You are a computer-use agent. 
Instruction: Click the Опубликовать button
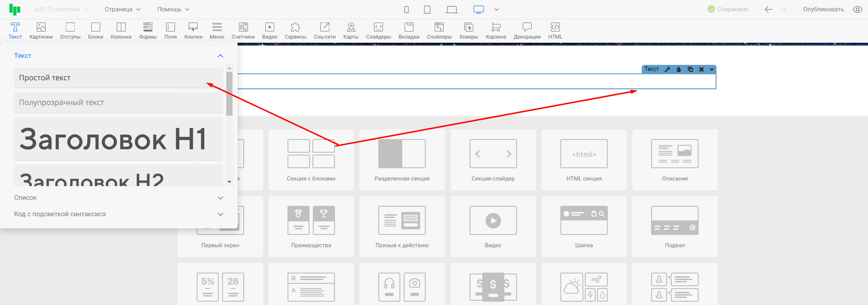point(823,9)
